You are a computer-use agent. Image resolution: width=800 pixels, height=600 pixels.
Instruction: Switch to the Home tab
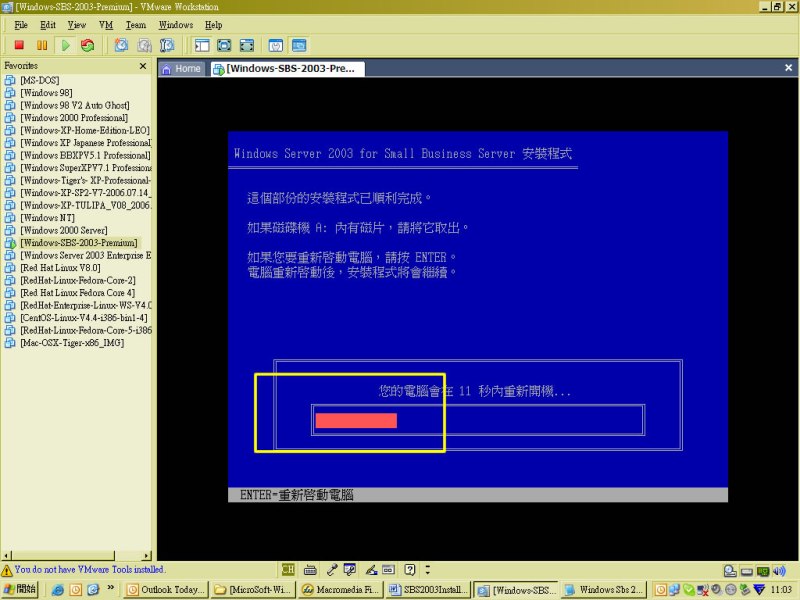pyautogui.click(x=181, y=69)
